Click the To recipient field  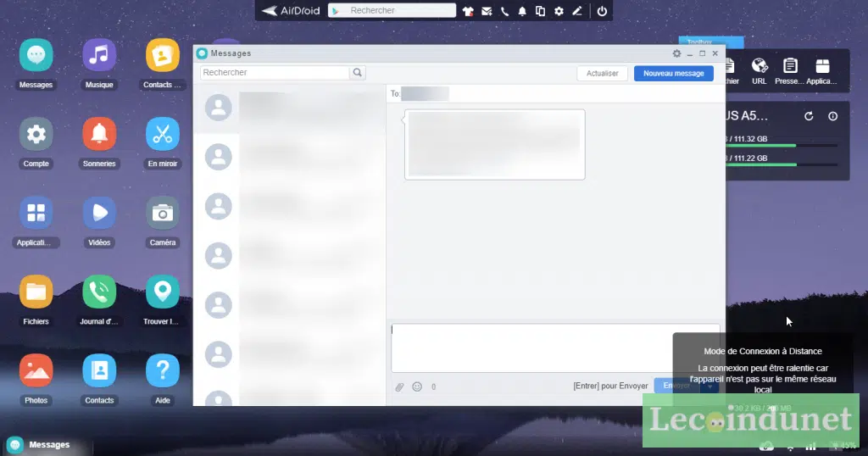(x=556, y=93)
